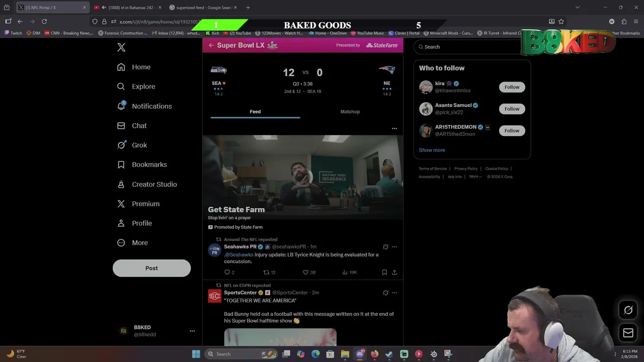
Task: Open the Privacy Policy link
Action: pyautogui.click(x=466, y=168)
